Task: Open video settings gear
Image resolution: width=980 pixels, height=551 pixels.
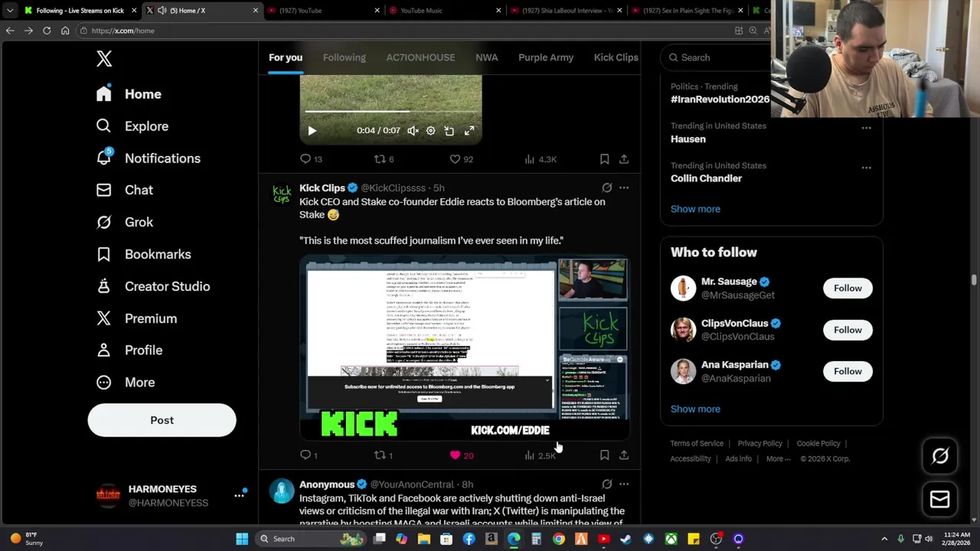Action: 430,131
